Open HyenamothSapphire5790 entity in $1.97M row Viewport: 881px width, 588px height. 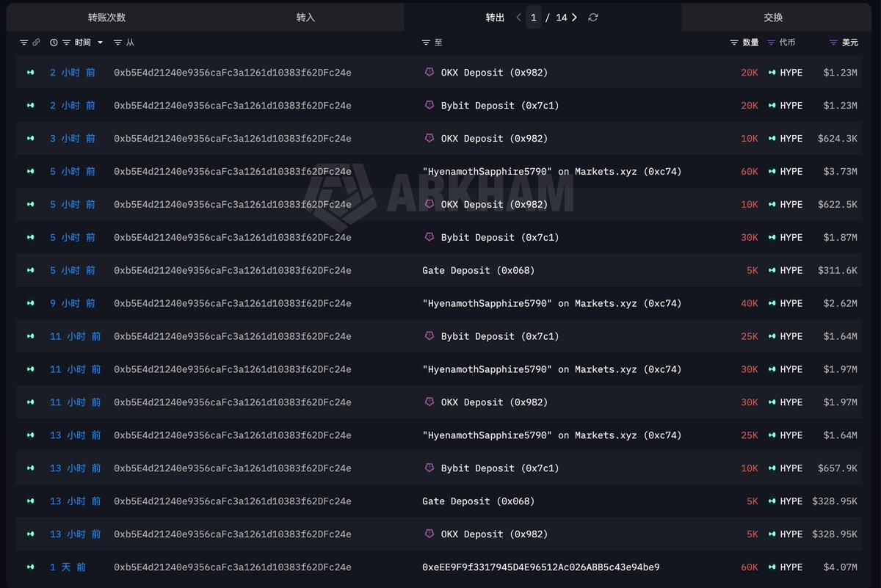[x=552, y=369]
